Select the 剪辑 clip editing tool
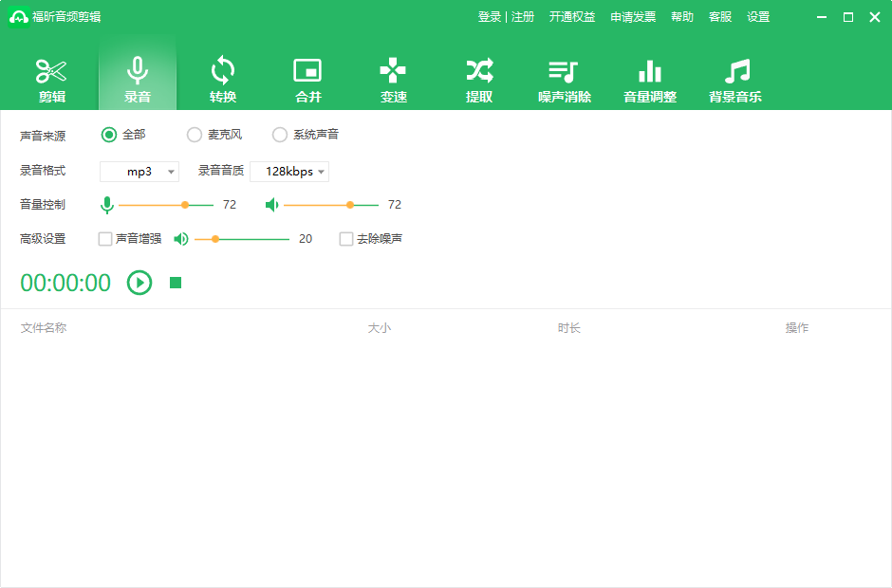Image resolution: width=892 pixels, height=588 pixels. 50,78
